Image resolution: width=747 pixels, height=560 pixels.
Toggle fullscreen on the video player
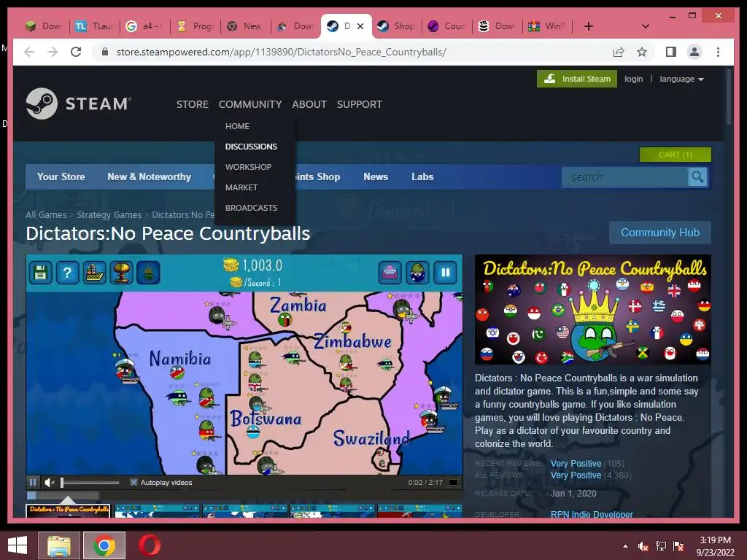454,483
